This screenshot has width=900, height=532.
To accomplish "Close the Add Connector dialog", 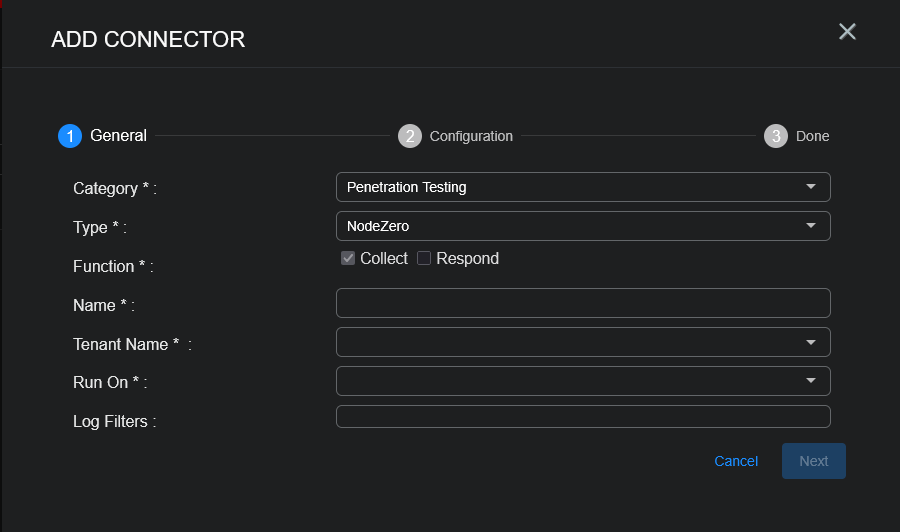I will pyautogui.click(x=847, y=32).
